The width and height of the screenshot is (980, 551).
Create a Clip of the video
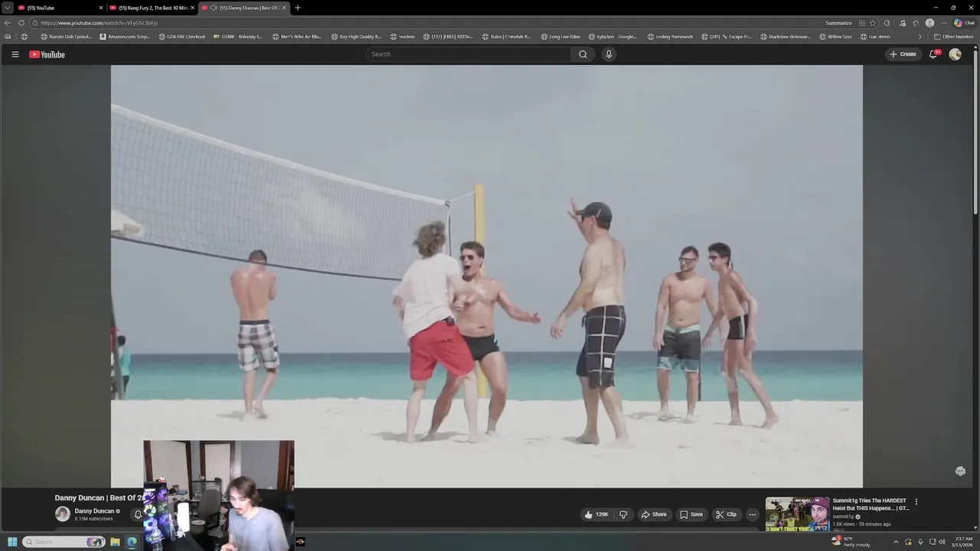point(726,514)
